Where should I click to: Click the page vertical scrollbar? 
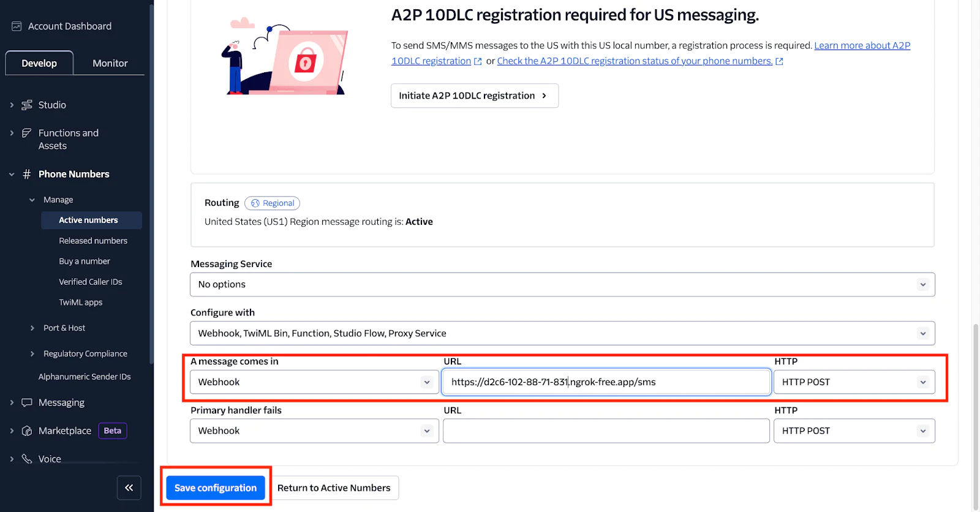(x=976, y=416)
